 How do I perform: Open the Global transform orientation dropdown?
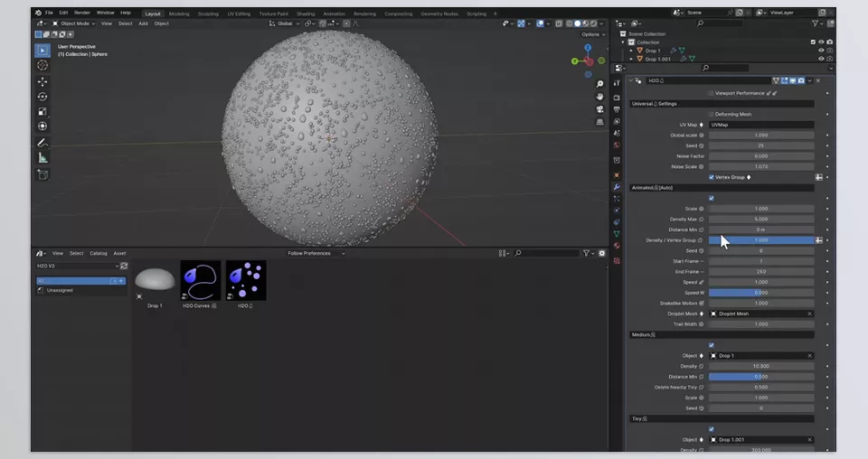285,23
